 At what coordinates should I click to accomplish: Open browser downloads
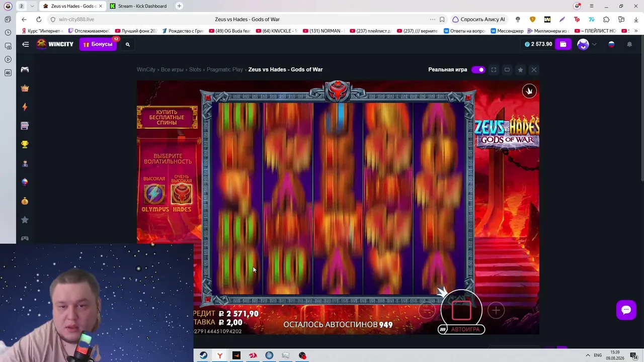click(x=635, y=20)
